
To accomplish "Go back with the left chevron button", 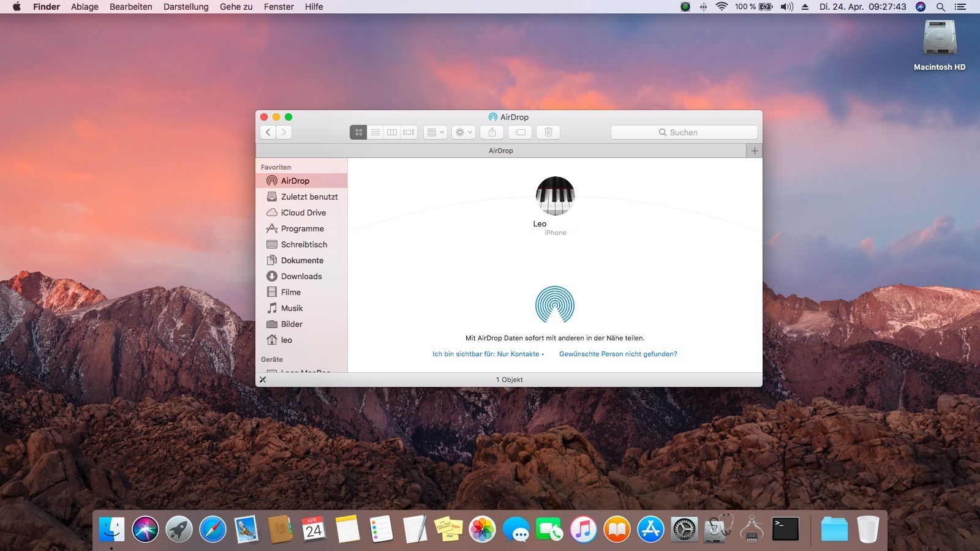I will click(x=268, y=132).
